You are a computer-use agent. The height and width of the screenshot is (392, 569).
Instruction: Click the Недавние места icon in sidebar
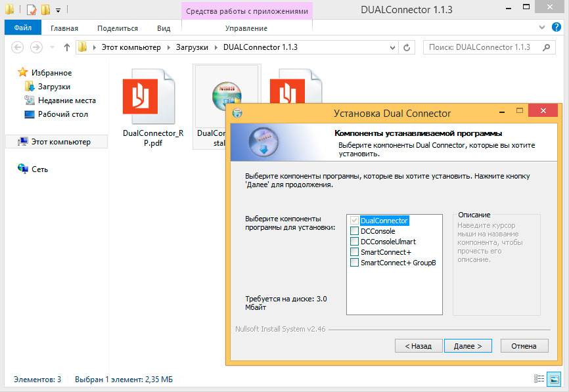click(29, 100)
